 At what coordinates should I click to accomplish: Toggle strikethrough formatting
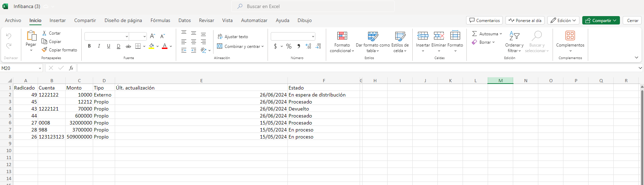pyautogui.click(x=128, y=46)
